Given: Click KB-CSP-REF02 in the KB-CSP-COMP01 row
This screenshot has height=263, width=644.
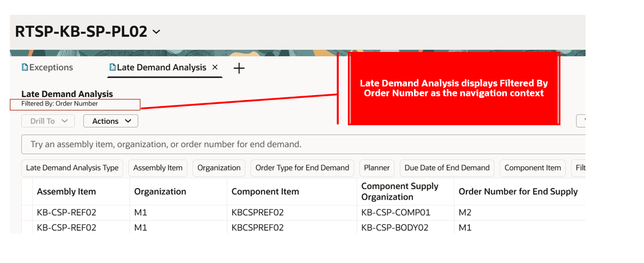Looking at the screenshot, I should pos(67,213).
